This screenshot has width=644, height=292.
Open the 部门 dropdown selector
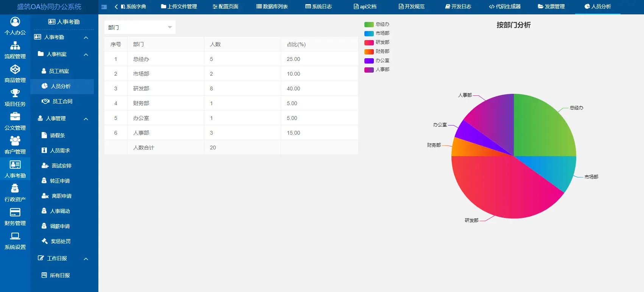coord(140,27)
